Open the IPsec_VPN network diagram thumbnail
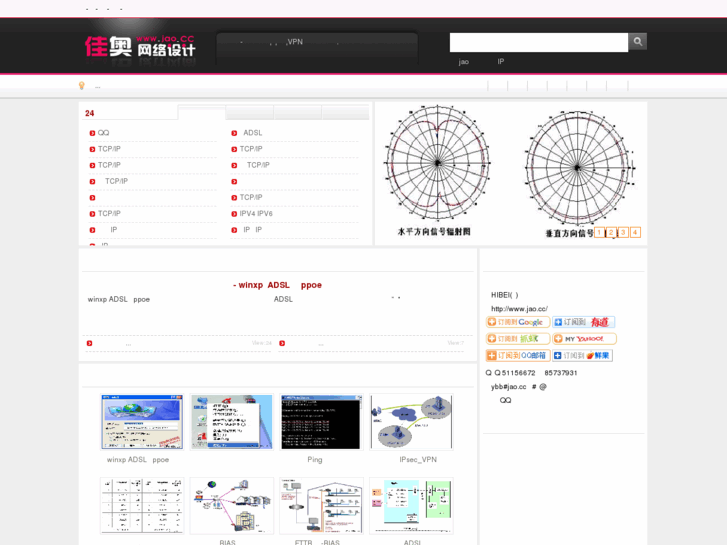The height and width of the screenshot is (545, 727). click(411, 422)
